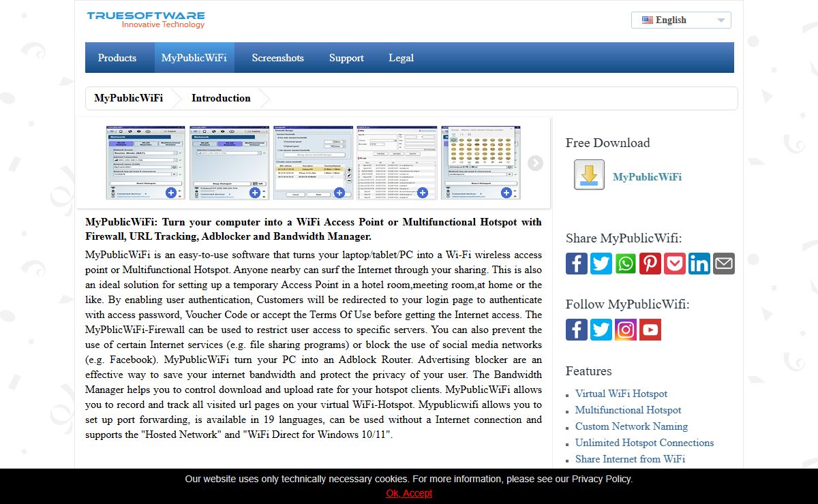Save MyPublicWiFi to Pocket

coord(675,263)
